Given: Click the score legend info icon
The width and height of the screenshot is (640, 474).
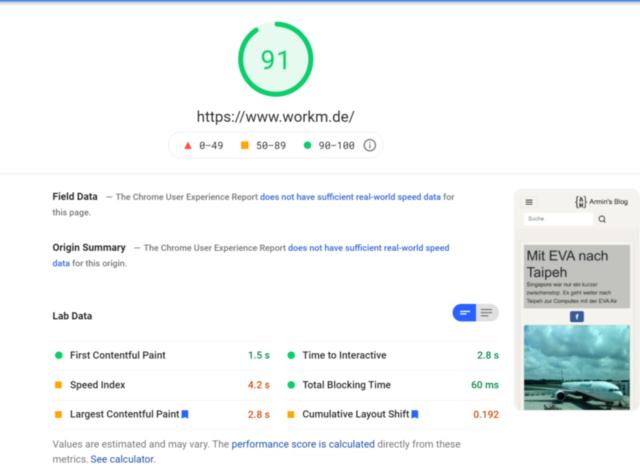Looking at the screenshot, I should 369,145.
